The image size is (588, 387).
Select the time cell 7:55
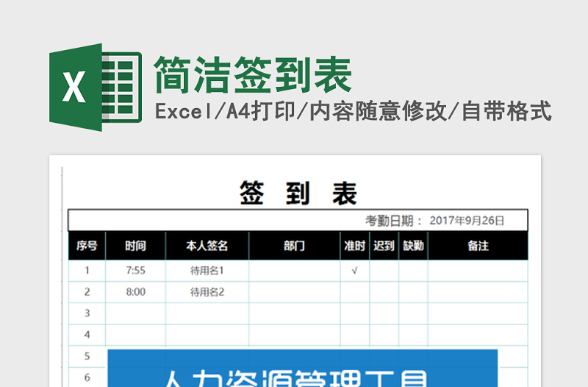click(135, 271)
